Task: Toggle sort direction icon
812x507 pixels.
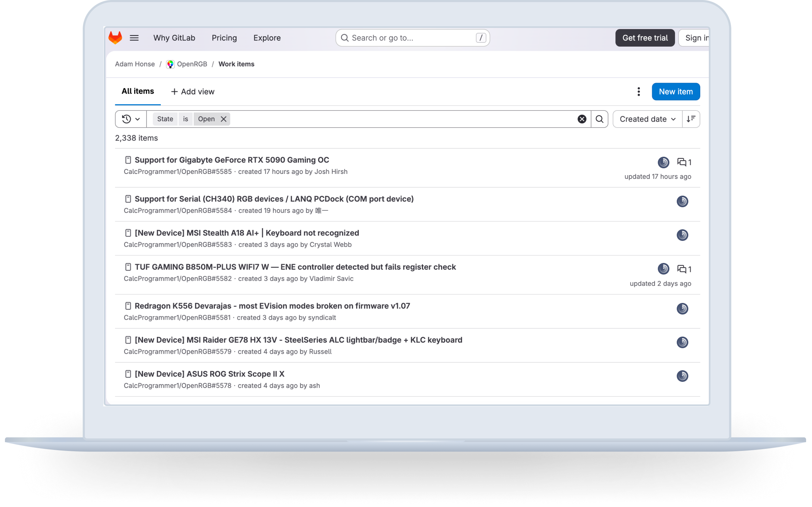Action: [691, 119]
